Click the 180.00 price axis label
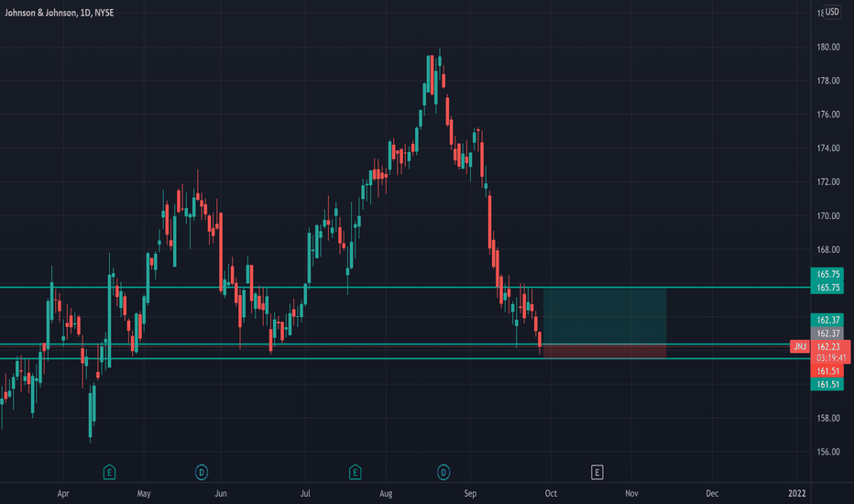Viewport: 854px width, 504px height. [827, 47]
